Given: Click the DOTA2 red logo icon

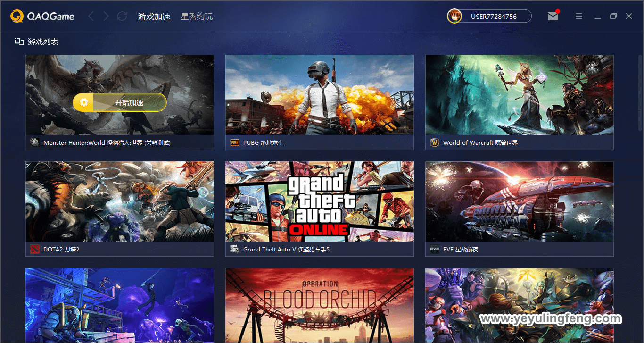Looking at the screenshot, I should coord(35,249).
